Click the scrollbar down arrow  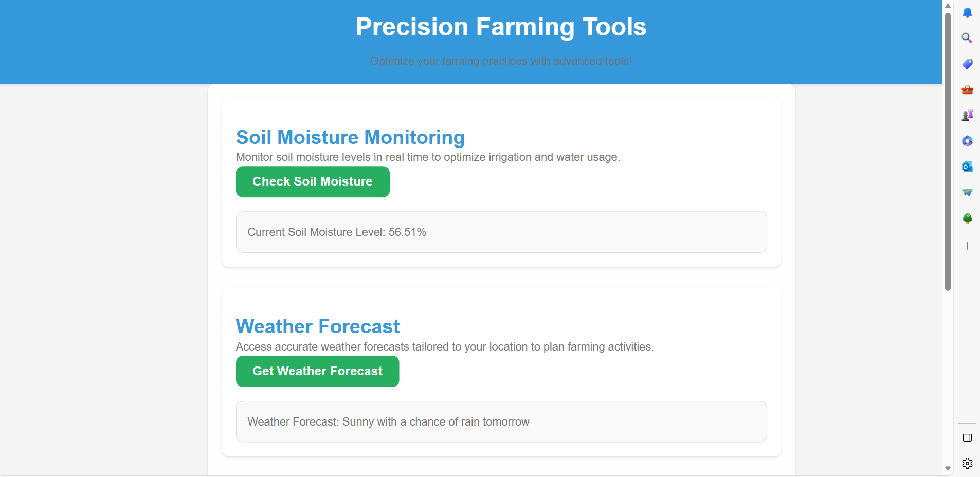(947, 468)
